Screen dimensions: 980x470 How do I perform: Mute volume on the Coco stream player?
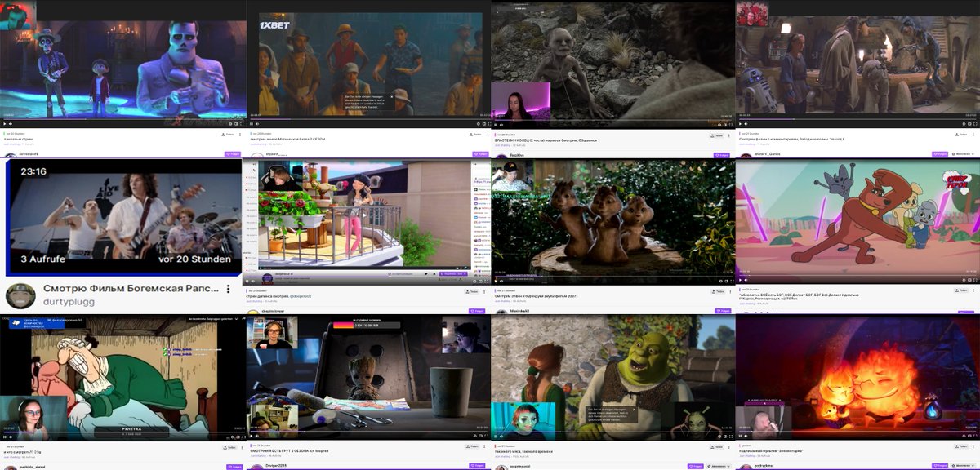coord(12,124)
